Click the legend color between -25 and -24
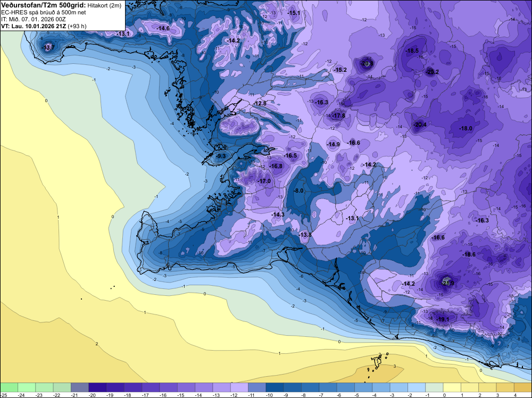532x398 pixels. tap(9, 387)
